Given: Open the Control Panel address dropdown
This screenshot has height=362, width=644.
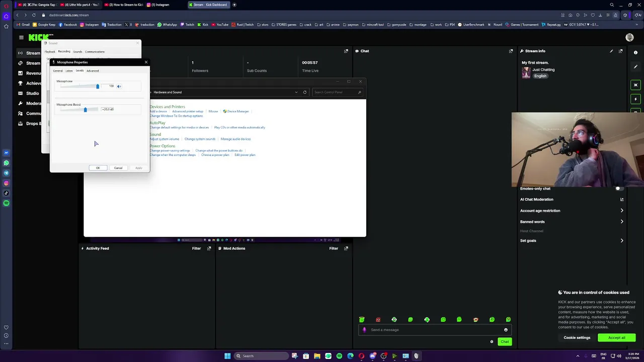Looking at the screenshot, I should (x=296, y=92).
